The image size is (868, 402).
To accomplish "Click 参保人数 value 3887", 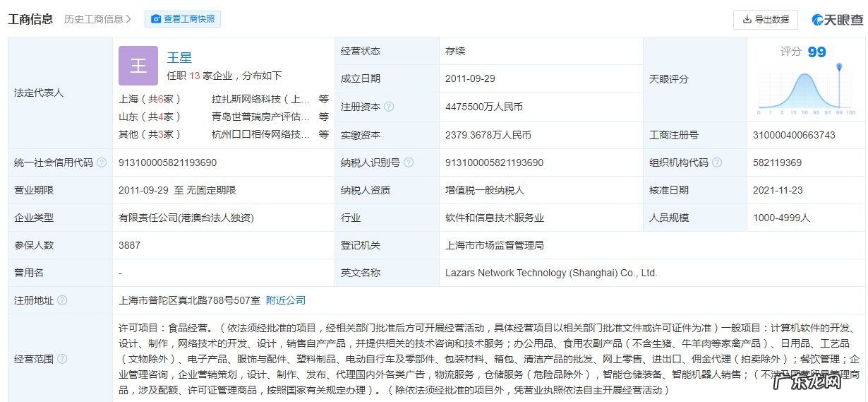I will pos(129,245).
